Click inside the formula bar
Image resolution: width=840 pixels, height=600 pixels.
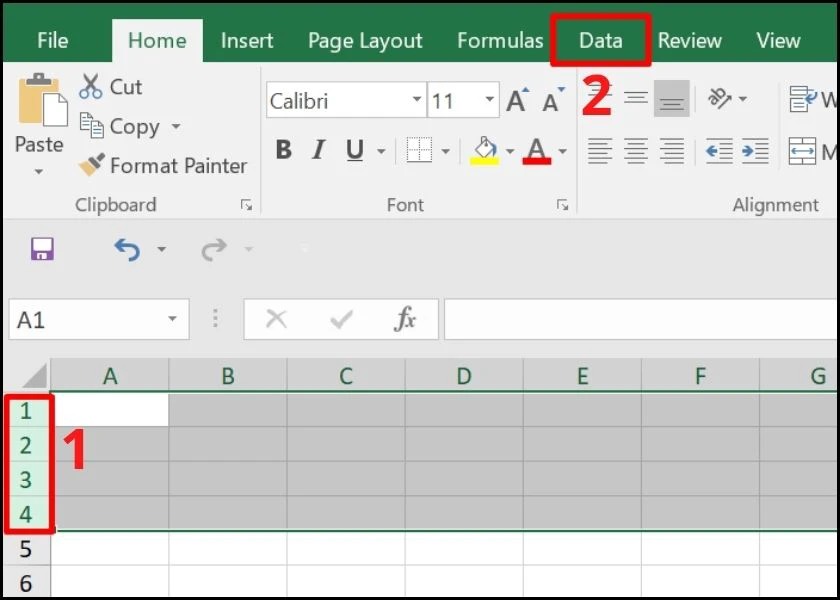[640, 319]
